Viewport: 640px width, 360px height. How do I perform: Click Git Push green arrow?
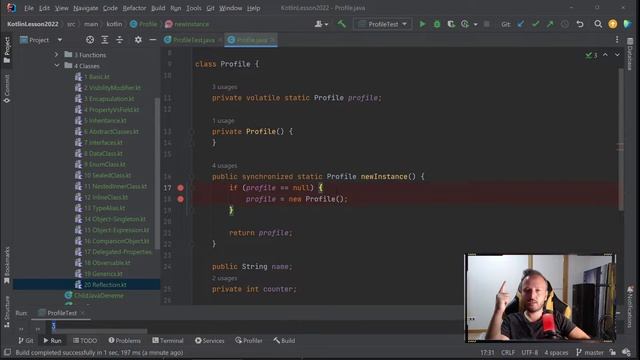coord(550,24)
